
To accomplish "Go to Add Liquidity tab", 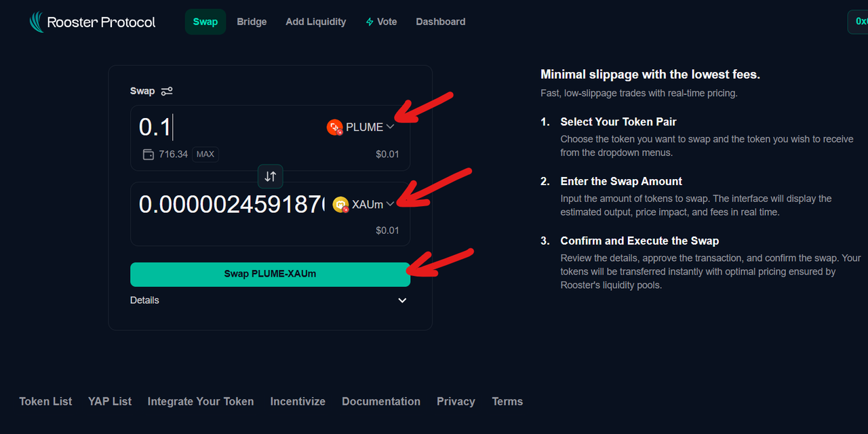I will (x=316, y=22).
